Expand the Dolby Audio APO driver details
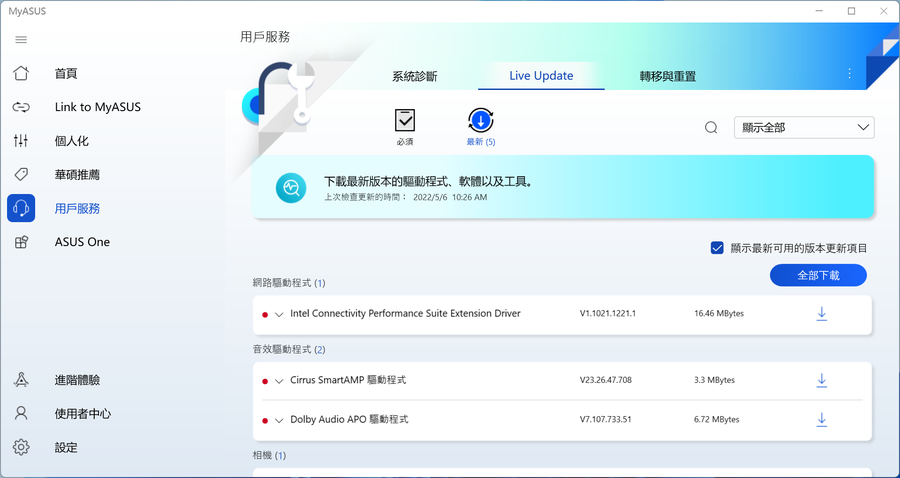The height and width of the screenshot is (478, 900). pyautogui.click(x=279, y=420)
